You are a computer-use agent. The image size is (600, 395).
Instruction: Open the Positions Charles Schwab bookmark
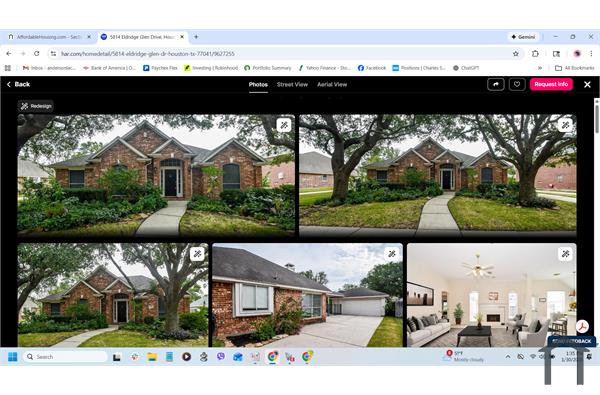pos(419,68)
